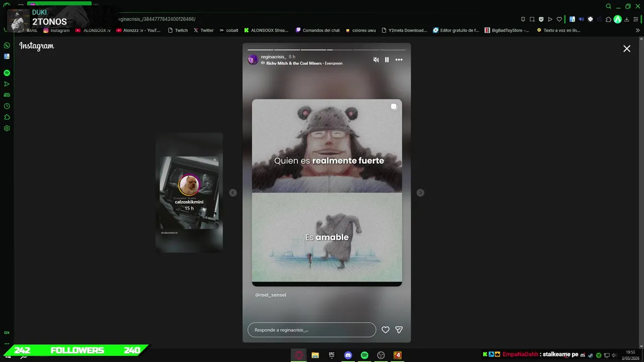The width and height of the screenshot is (644, 362).
Task: Click the pinboard pin icon in the address bar
Action: pos(523,19)
